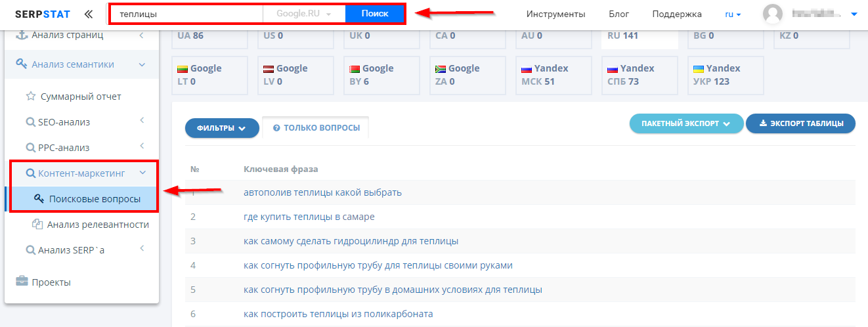The image size is (868, 327).
Task: Select the KZ 0 database card
Action: (812, 38)
